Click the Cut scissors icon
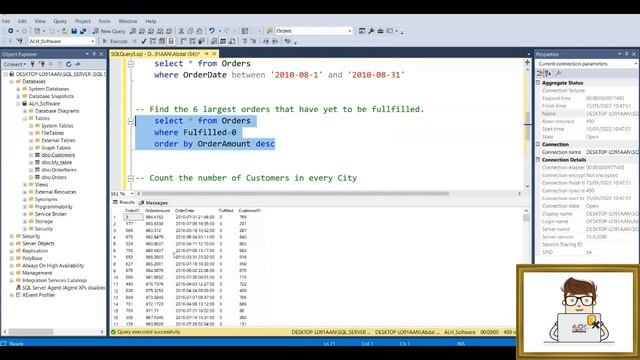640x360 pixels. 181,31
